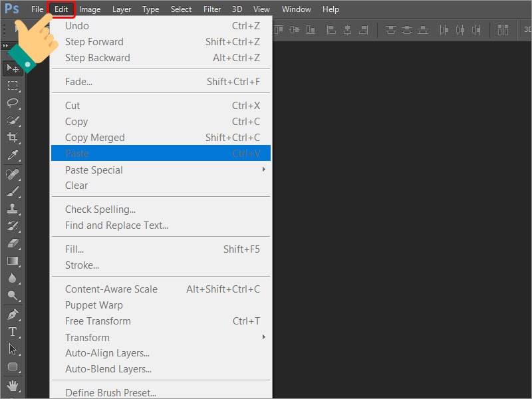Choose the Crop tool
Screen dimensions: 532x399
[12, 136]
